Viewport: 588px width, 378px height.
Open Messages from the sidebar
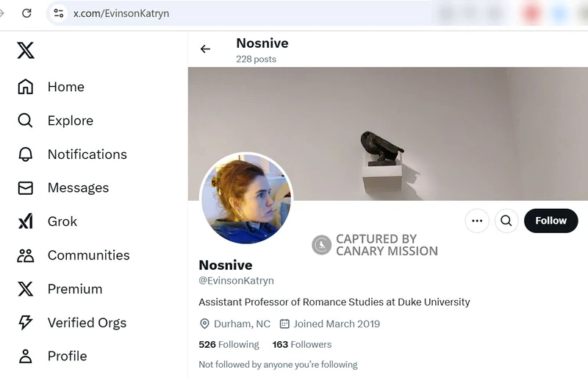(x=63, y=188)
